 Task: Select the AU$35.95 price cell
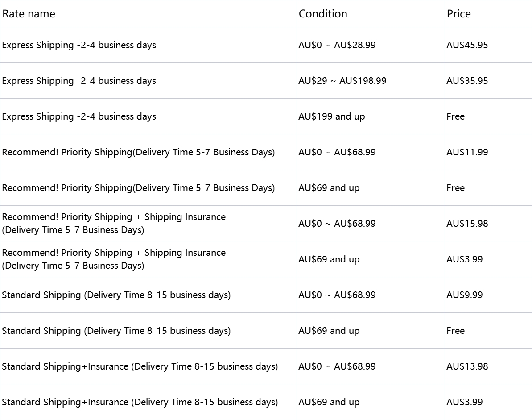pyautogui.click(x=467, y=81)
